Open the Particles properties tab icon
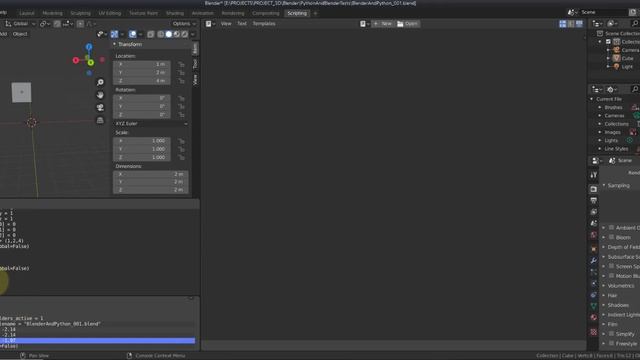 click(x=593, y=272)
